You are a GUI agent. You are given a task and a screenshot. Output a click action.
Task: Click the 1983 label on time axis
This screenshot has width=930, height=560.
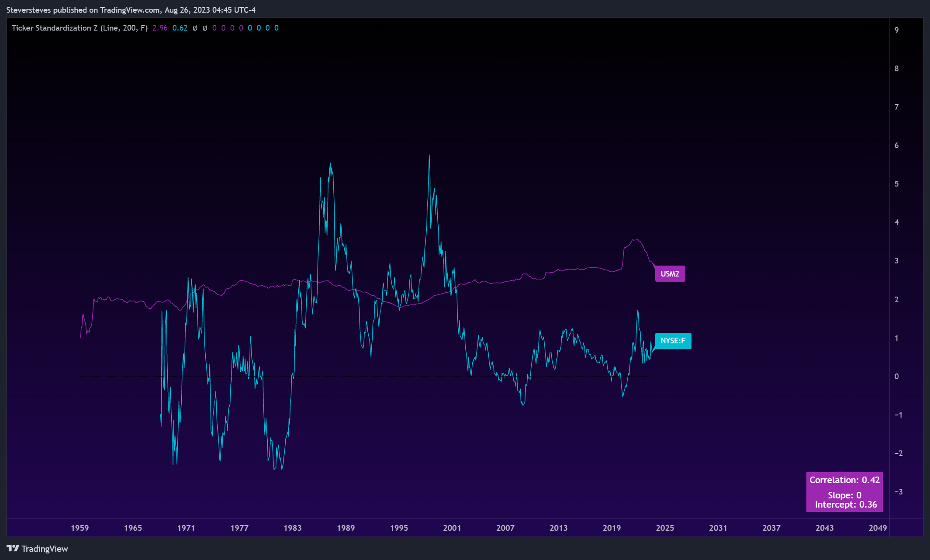(x=293, y=528)
